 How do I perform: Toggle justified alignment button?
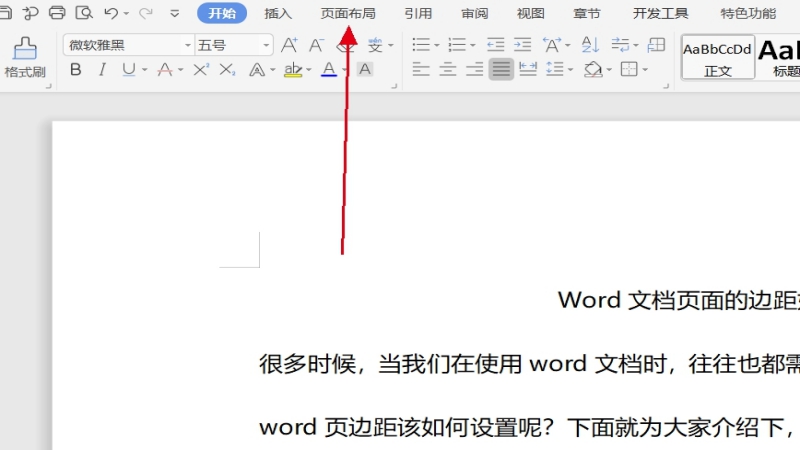pos(501,69)
